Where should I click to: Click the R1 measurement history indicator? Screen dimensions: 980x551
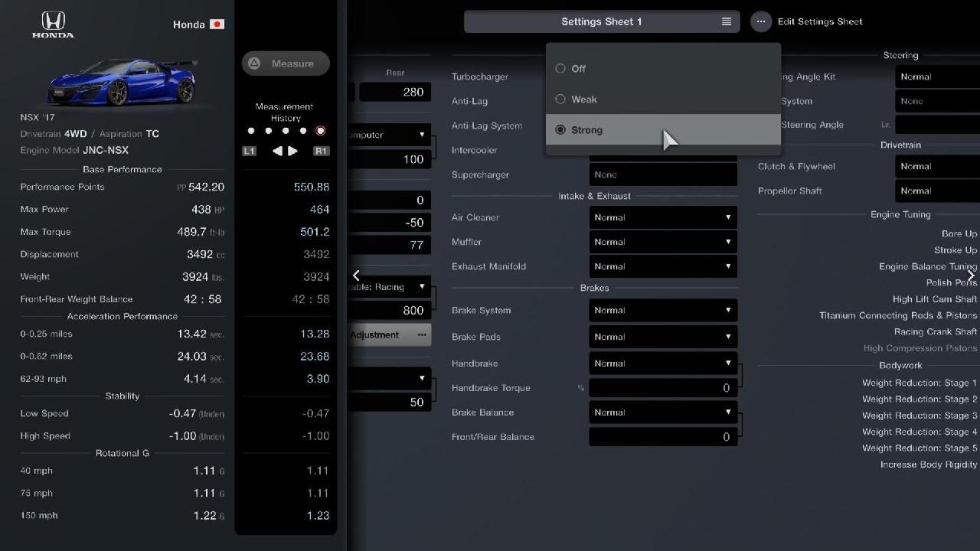[x=321, y=152]
